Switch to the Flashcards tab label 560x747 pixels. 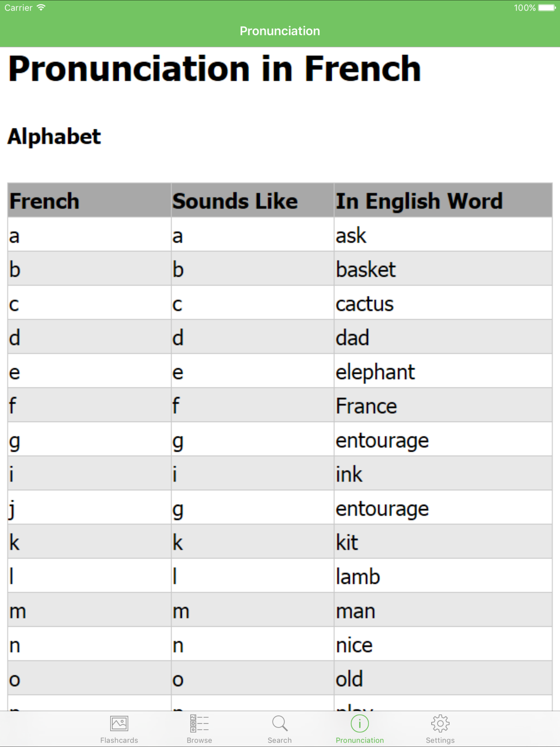(x=119, y=740)
